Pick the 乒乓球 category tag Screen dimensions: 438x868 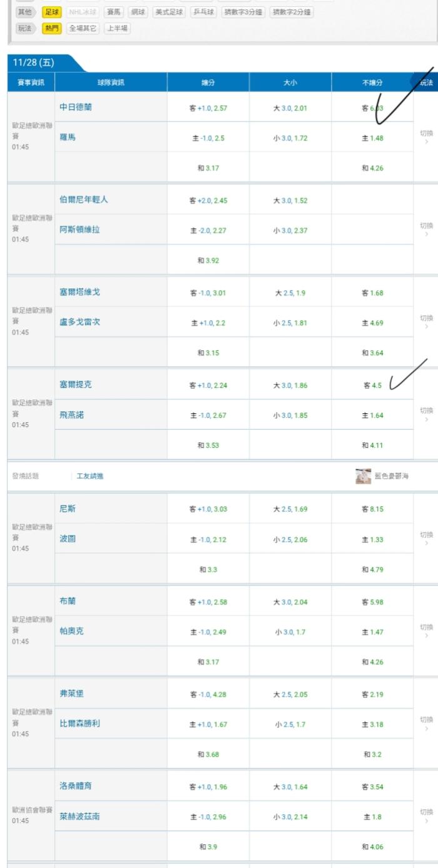(x=203, y=12)
